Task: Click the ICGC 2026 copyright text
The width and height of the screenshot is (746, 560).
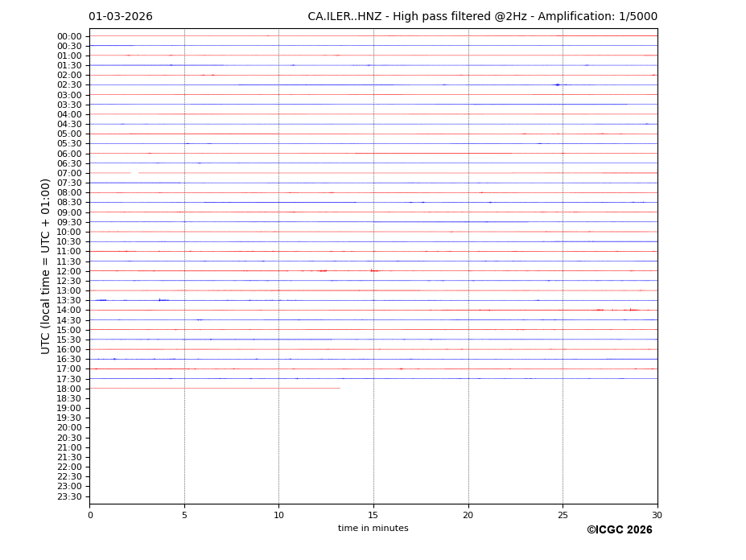Action: tap(619, 530)
